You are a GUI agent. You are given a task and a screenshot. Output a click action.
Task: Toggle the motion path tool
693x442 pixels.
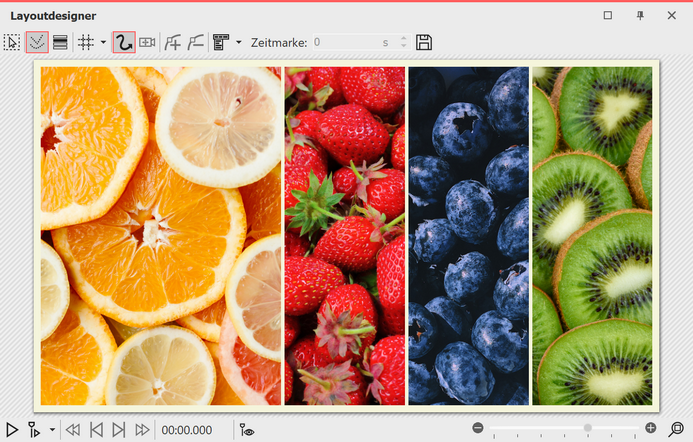tap(124, 42)
